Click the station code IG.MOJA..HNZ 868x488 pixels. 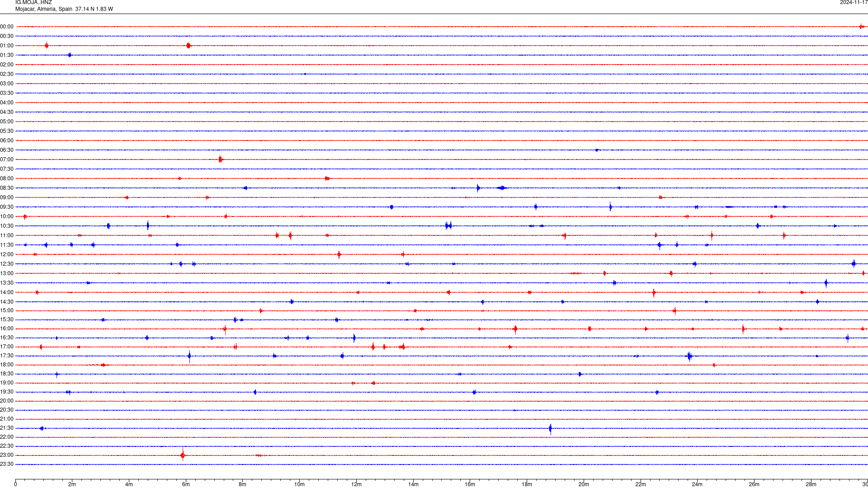33,2
